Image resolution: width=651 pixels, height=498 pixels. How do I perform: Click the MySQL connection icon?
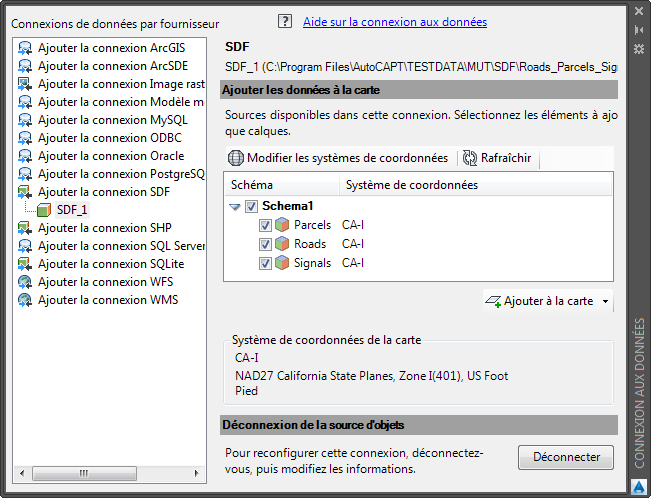(x=25, y=120)
